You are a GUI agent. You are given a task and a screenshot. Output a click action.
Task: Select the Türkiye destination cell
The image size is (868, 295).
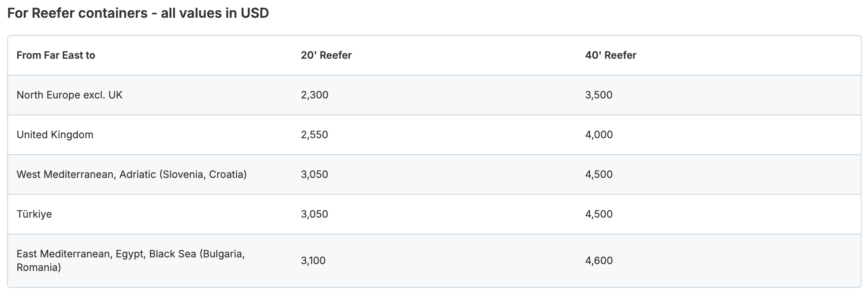[x=34, y=214]
